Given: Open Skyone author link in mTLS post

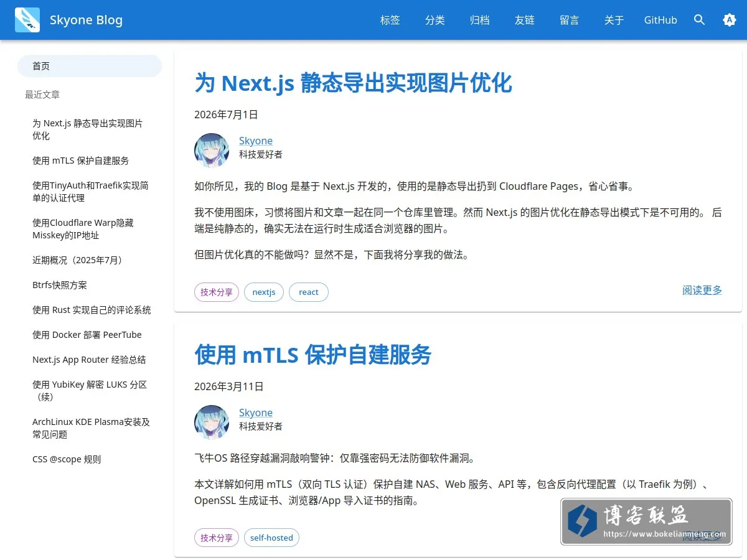Looking at the screenshot, I should click(256, 413).
